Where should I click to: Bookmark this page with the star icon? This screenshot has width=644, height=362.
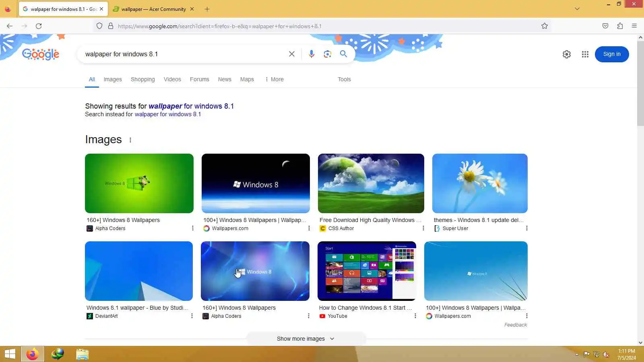click(545, 26)
